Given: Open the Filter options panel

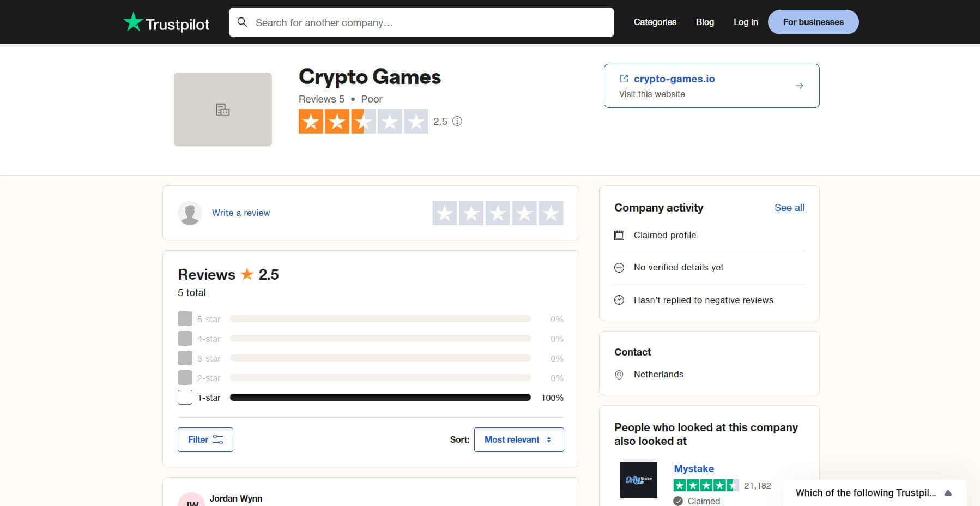Looking at the screenshot, I should point(205,439).
